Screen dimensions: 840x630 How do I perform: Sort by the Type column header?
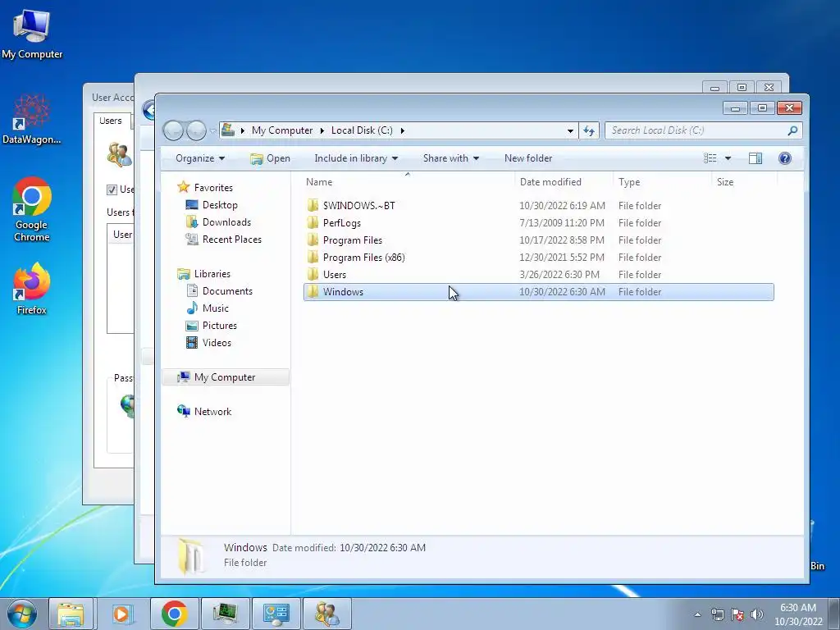tap(629, 182)
